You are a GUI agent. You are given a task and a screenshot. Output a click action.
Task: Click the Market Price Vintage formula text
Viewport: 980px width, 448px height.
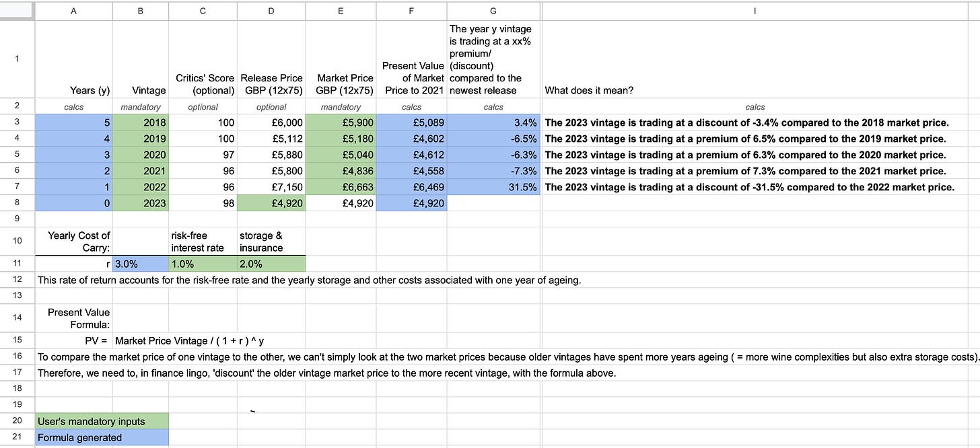(190, 340)
